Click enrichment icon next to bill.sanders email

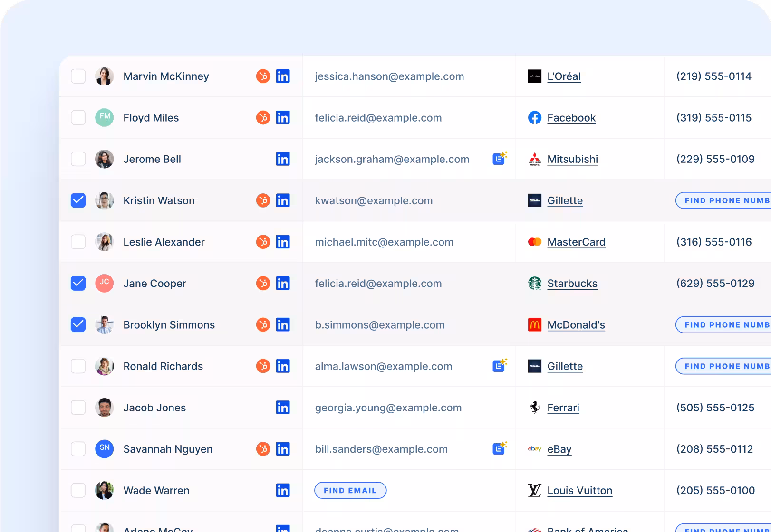coord(500,448)
